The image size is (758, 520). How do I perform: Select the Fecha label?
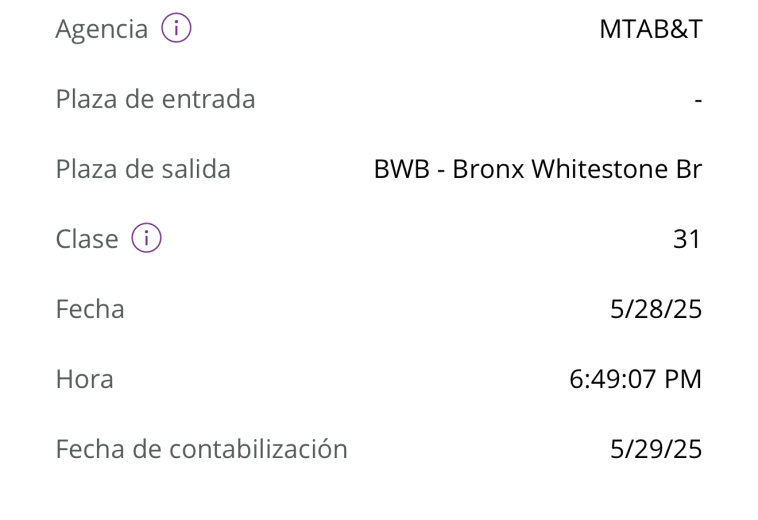click(x=90, y=309)
